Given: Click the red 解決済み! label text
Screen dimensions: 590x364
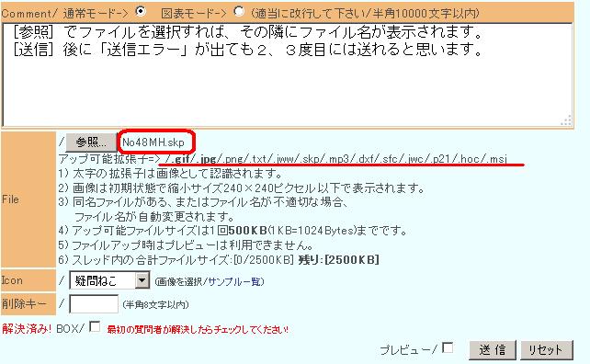Looking at the screenshot, I should pyautogui.click(x=27, y=329).
